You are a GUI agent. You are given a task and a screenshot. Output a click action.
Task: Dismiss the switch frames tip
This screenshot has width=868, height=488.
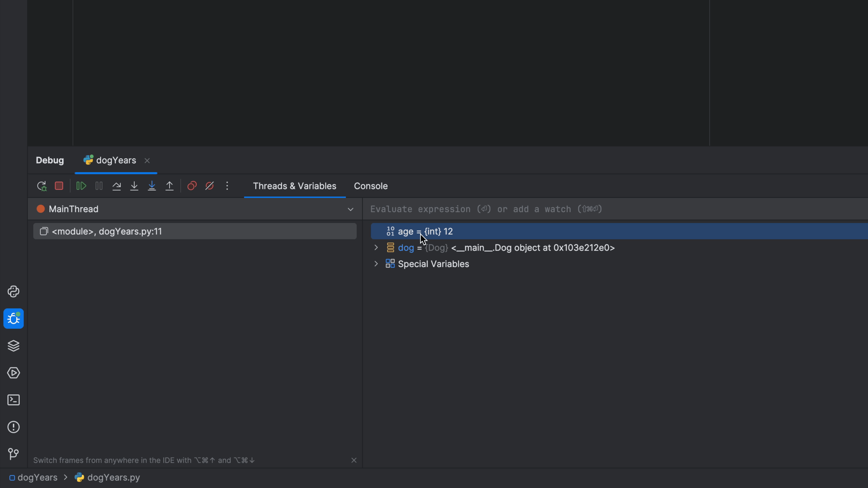354,460
